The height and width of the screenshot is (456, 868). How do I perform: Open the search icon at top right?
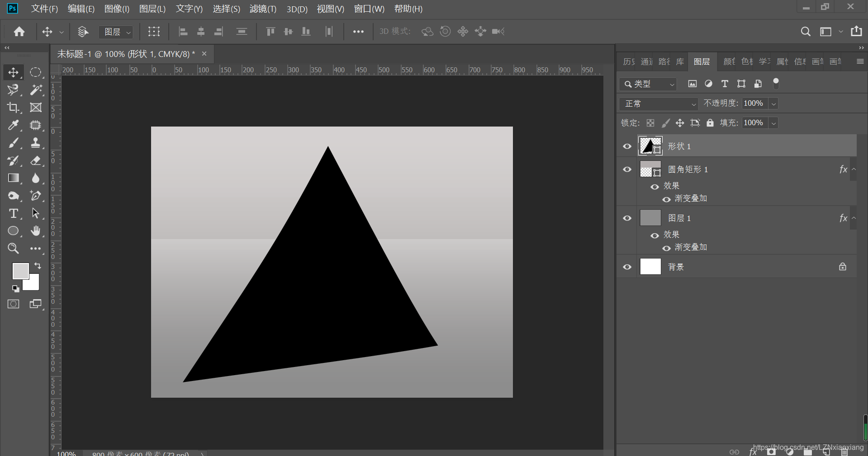pyautogui.click(x=806, y=32)
